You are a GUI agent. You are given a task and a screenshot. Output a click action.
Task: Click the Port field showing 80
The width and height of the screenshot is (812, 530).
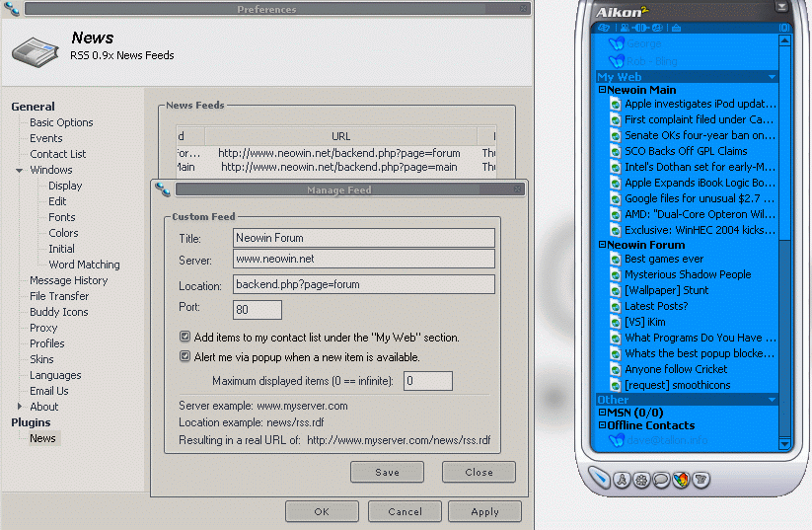(258, 310)
